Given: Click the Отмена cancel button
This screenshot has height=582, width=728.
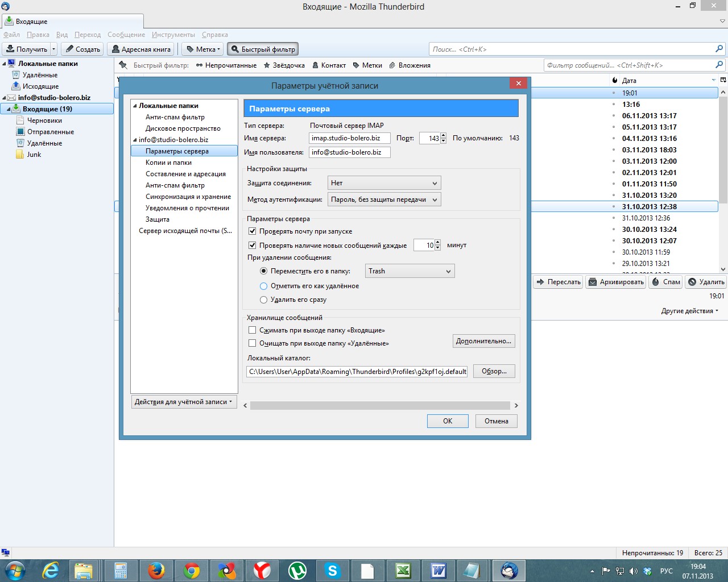Looking at the screenshot, I should [497, 421].
